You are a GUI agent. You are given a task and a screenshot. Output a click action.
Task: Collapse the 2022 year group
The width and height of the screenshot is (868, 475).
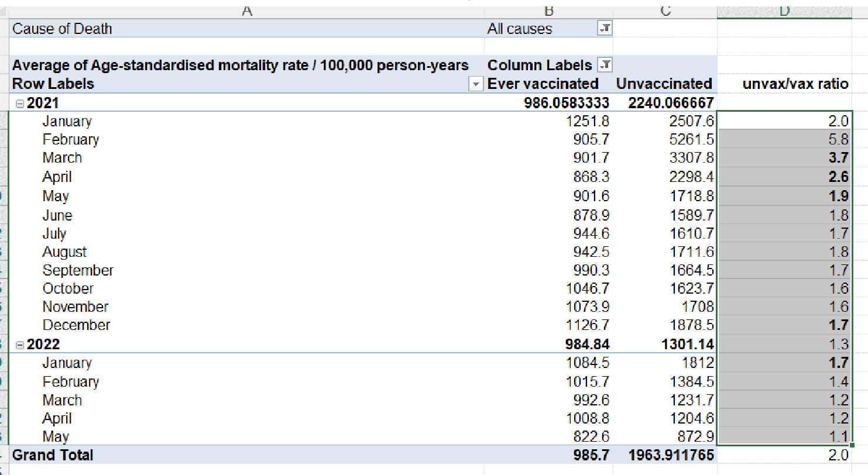(20, 344)
